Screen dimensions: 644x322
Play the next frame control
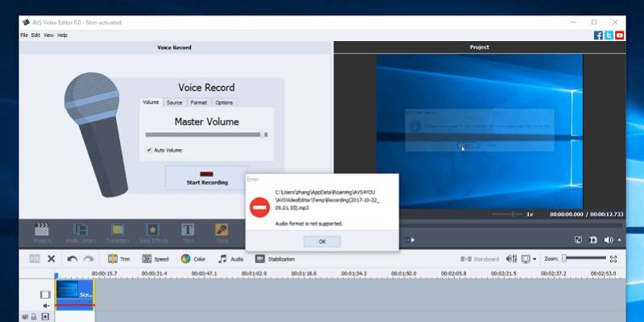[410, 240]
